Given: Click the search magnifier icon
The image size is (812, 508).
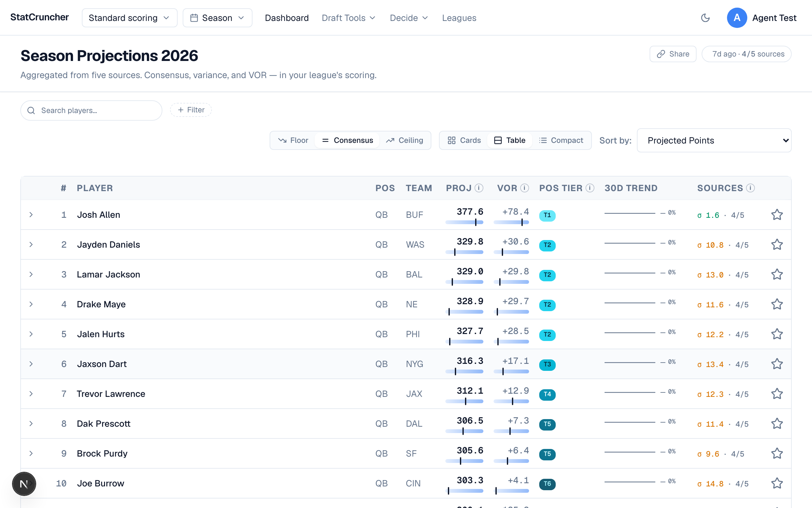Looking at the screenshot, I should click(x=31, y=110).
